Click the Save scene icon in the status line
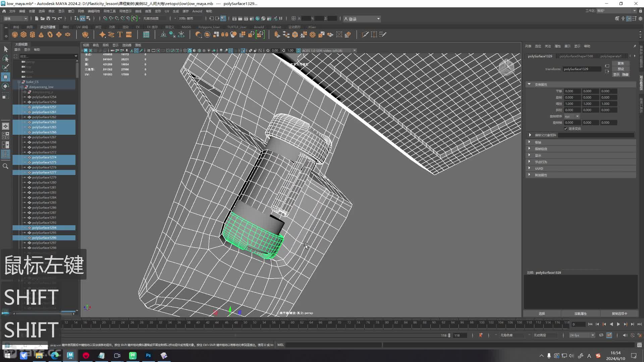644x362 pixels. point(48,18)
